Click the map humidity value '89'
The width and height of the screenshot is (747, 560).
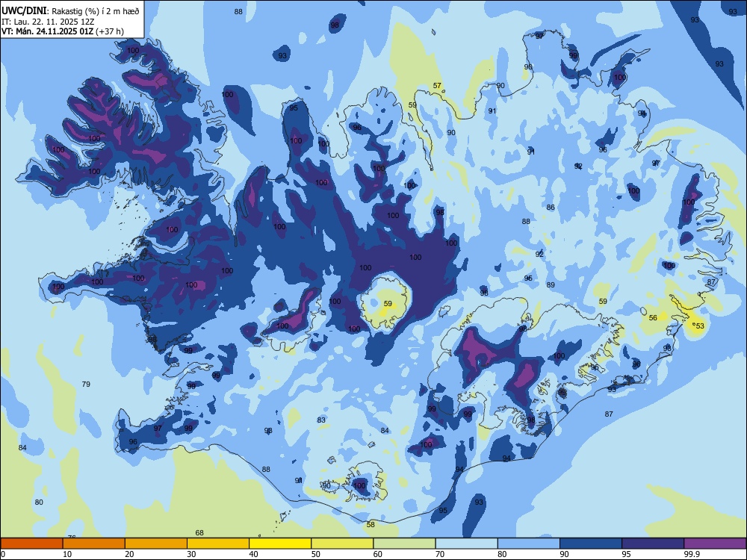coord(551,284)
